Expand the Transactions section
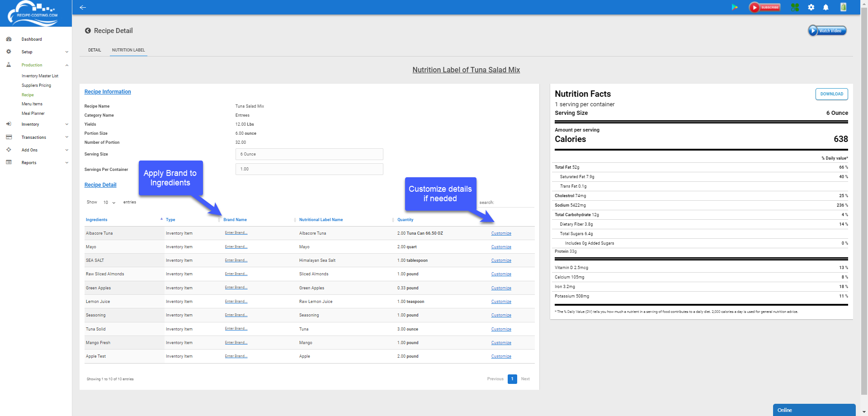The height and width of the screenshot is (416, 868). [66, 137]
